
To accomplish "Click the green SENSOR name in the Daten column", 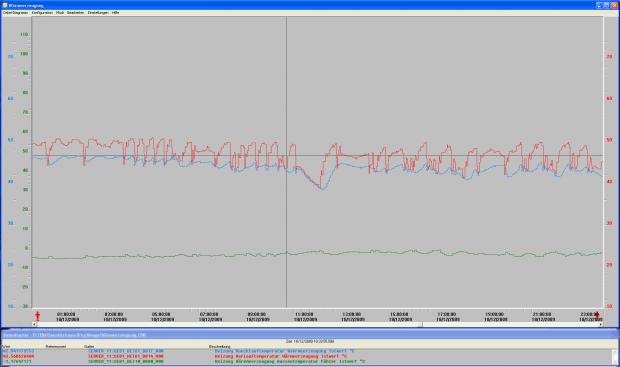I will pos(126,361).
